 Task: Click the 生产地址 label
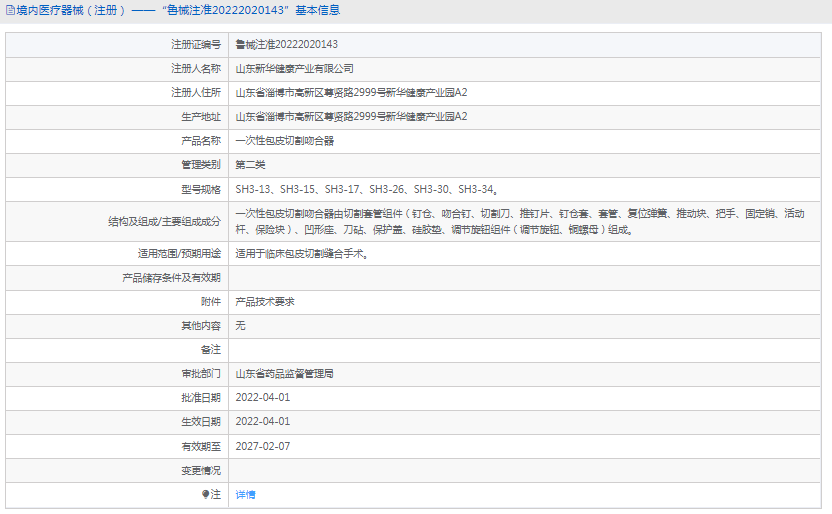(x=201, y=117)
